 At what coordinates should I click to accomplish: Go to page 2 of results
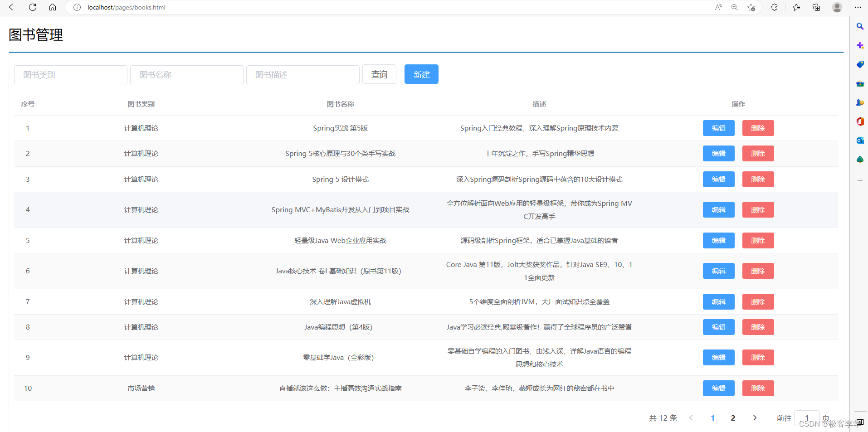(x=733, y=417)
